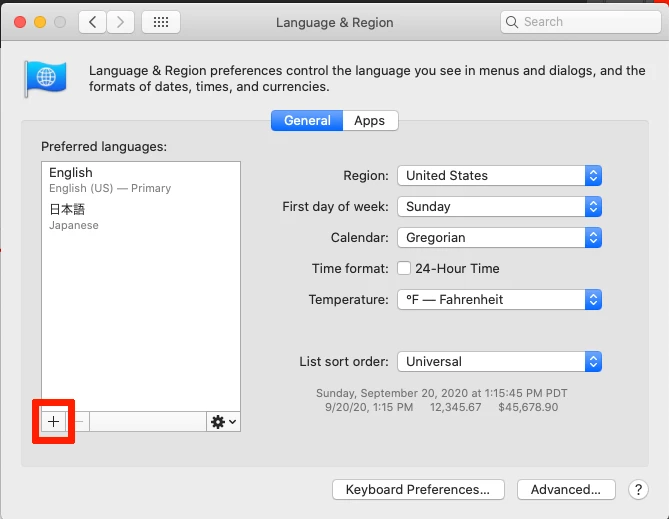669x519 pixels.
Task: Open the Region dropdown
Action: (x=499, y=175)
